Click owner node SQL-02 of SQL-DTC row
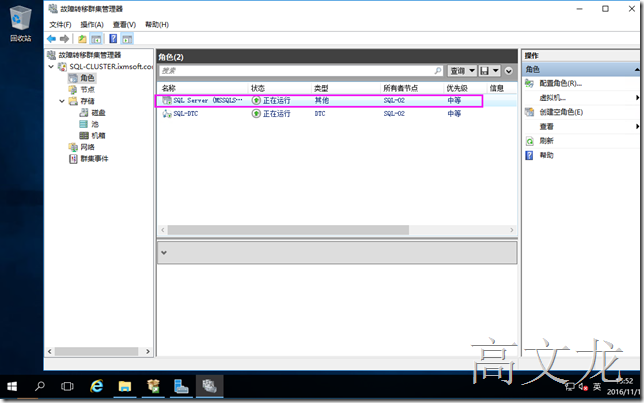The image size is (644, 403). pos(394,113)
